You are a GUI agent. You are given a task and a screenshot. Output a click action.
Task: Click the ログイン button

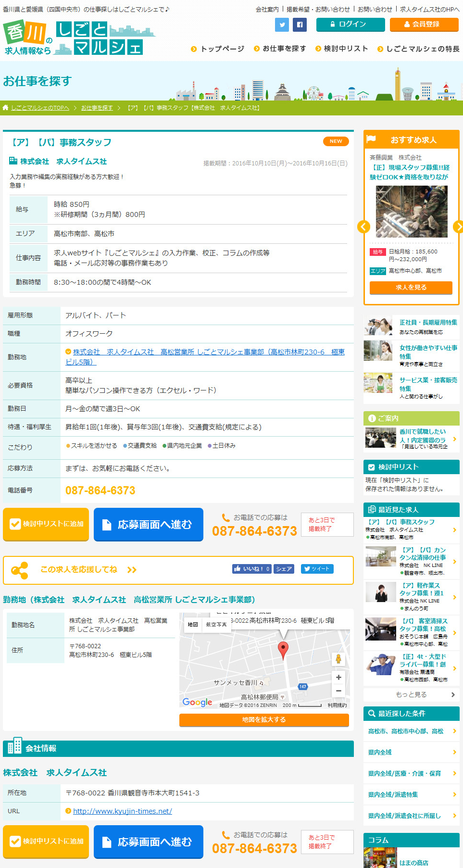[x=350, y=25]
